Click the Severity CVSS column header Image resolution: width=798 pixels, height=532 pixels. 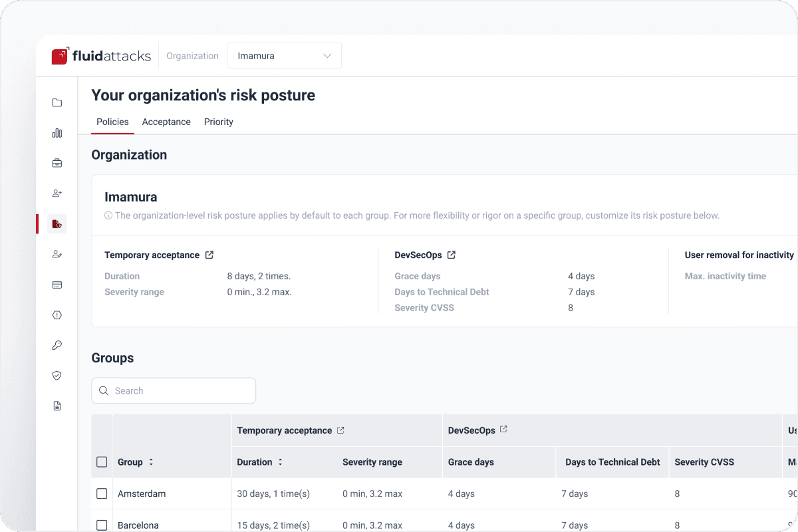[x=704, y=462]
